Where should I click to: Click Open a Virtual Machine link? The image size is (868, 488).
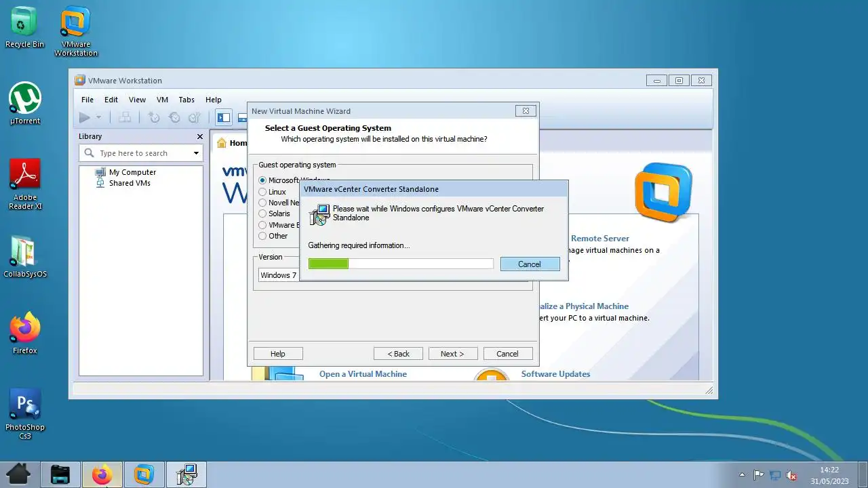click(x=363, y=374)
